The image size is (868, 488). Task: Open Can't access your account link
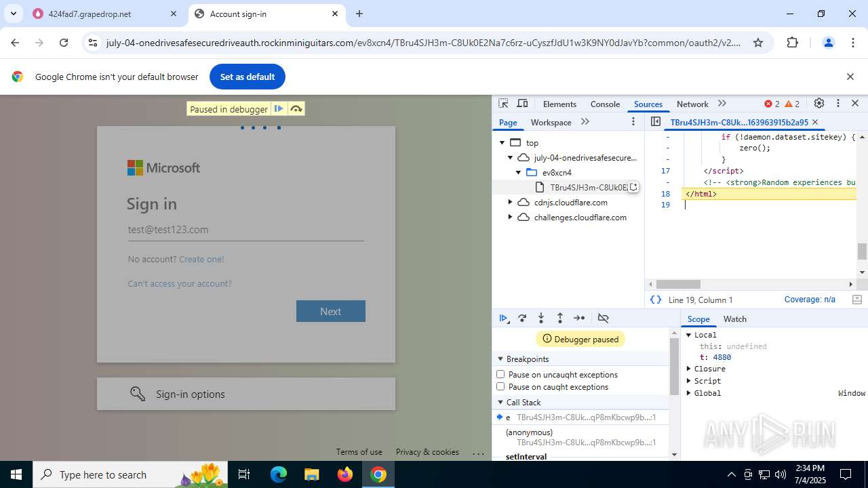180,283
